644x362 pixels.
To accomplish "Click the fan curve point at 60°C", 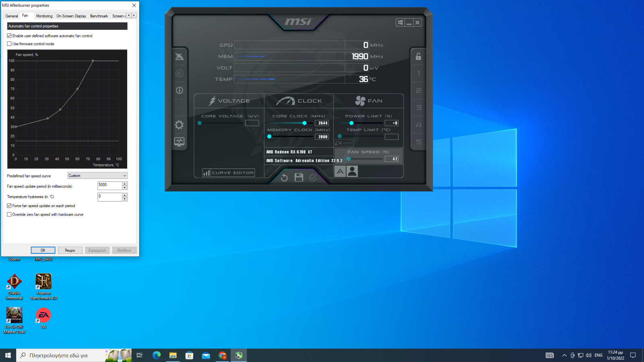I will [78, 89].
